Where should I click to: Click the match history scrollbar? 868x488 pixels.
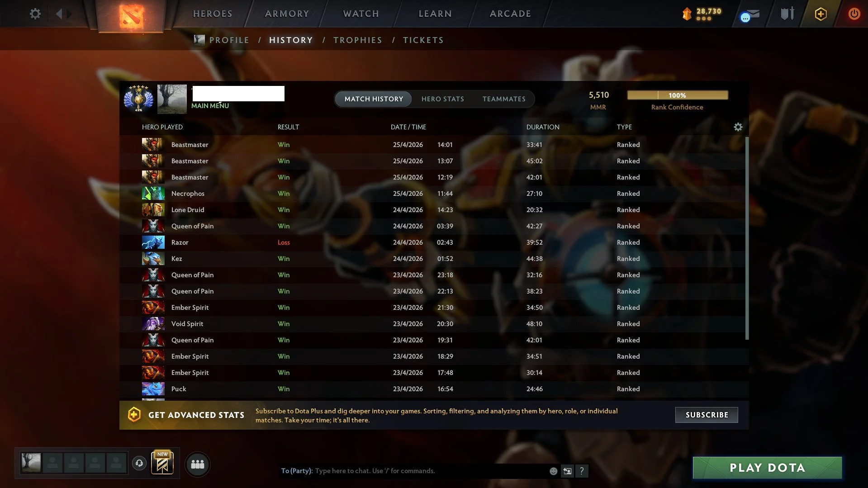[x=747, y=238]
